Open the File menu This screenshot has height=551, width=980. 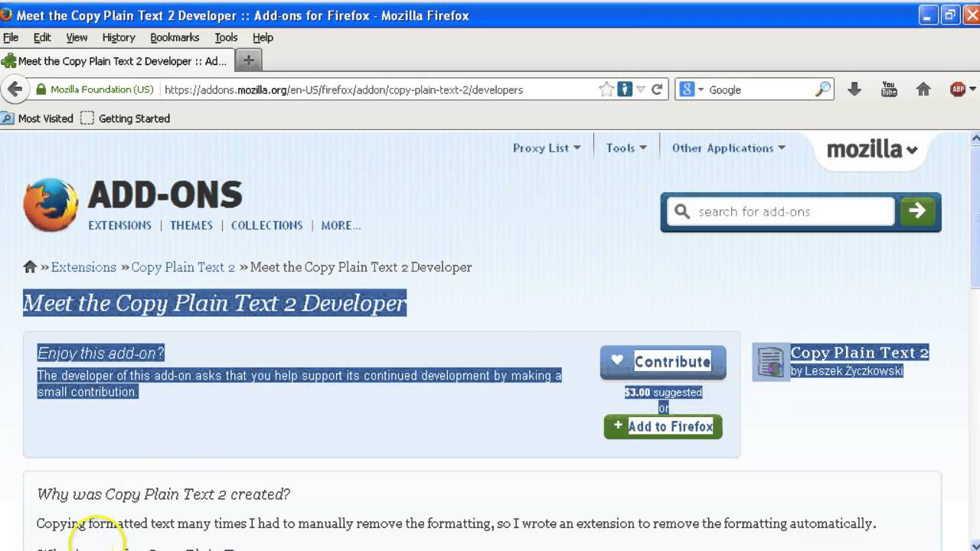point(11,37)
